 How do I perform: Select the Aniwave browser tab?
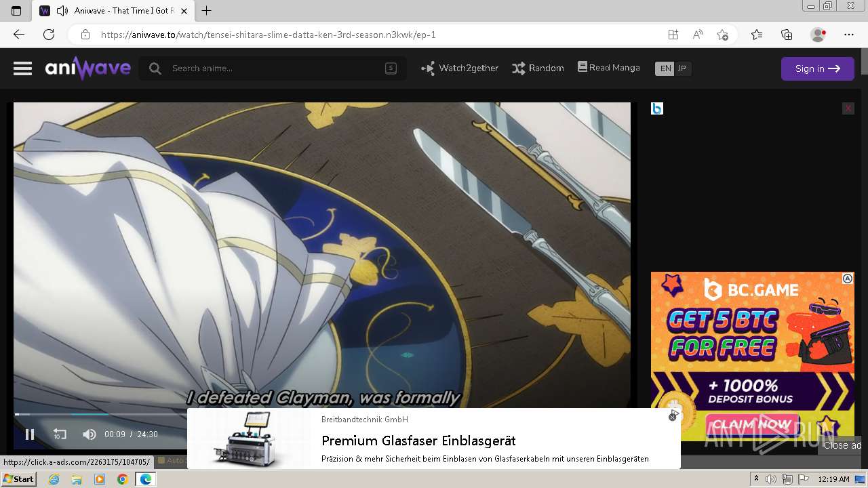pyautogui.click(x=113, y=11)
